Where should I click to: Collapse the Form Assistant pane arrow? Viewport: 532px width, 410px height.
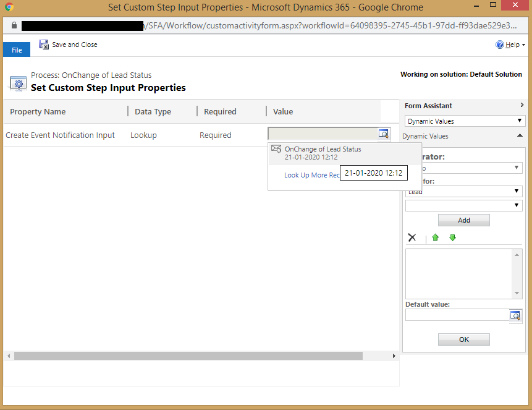522,105
